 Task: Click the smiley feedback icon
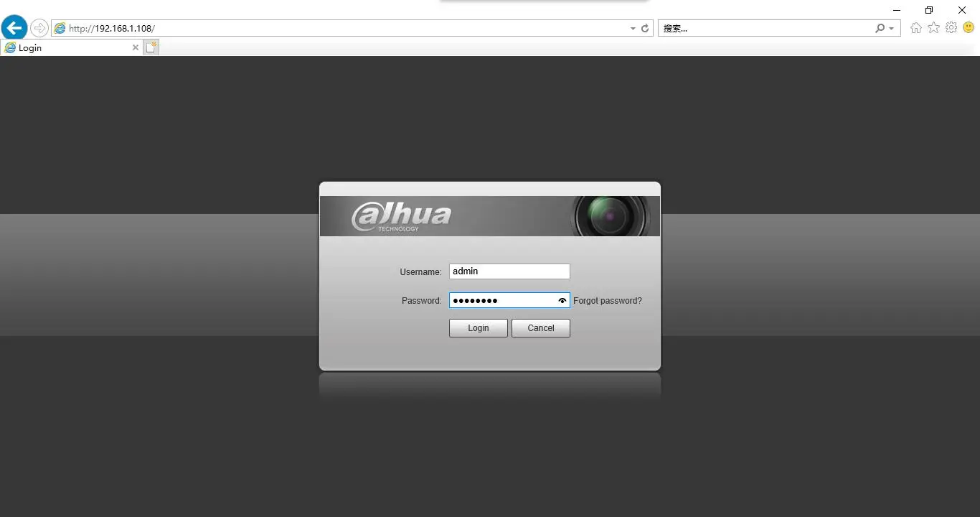pyautogui.click(x=969, y=27)
